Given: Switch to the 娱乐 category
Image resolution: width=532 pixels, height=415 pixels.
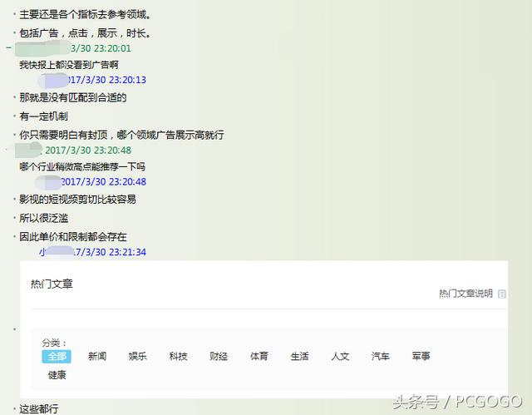Looking at the screenshot, I should pyautogui.click(x=138, y=356).
